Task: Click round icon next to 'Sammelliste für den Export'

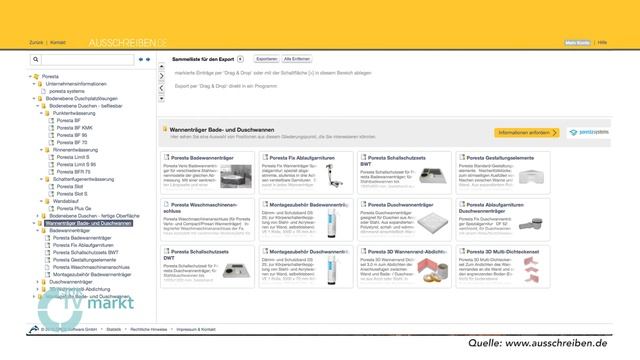Action: coord(240,59)
